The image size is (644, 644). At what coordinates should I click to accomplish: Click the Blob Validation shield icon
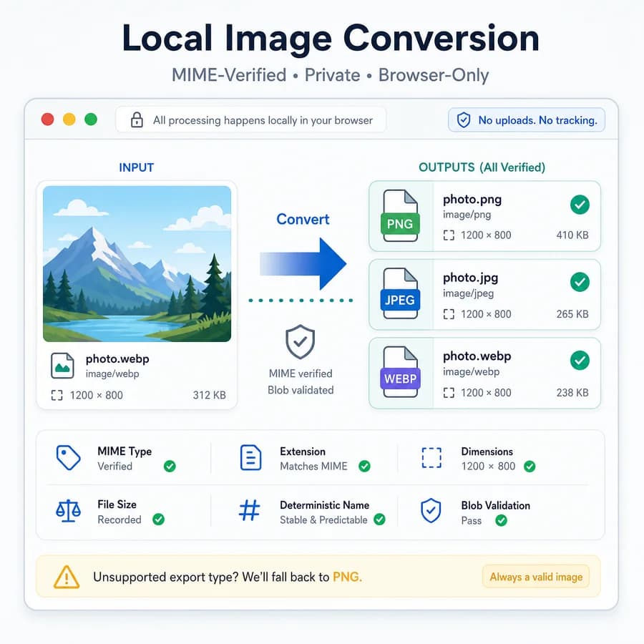click(x=431, y=510)
